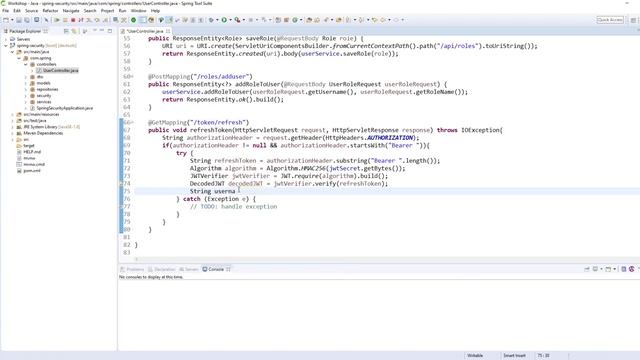Open the Project menu
The width and height of the screenshot is (640, 360).
tap(107, 11)
